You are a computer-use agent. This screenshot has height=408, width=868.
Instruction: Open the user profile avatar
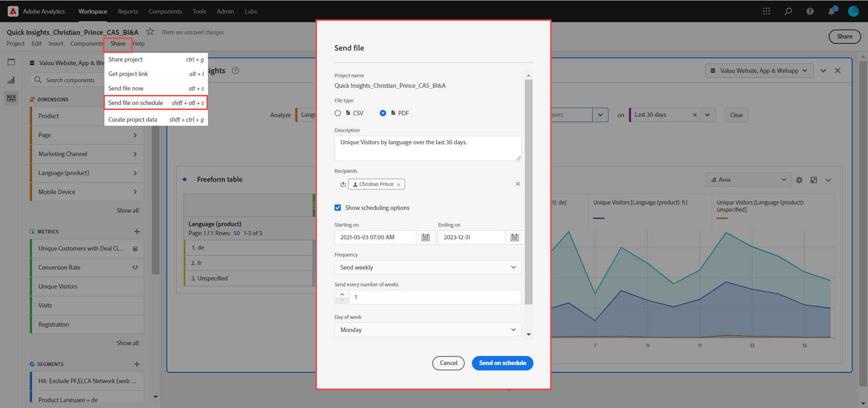[x=854, y=11]
